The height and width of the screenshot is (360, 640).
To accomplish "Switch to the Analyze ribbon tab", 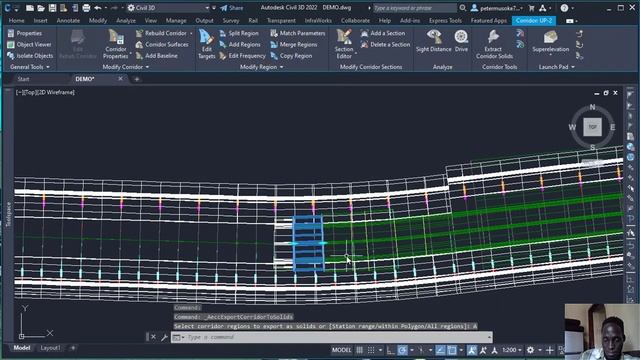I will (x=126, y=20).
